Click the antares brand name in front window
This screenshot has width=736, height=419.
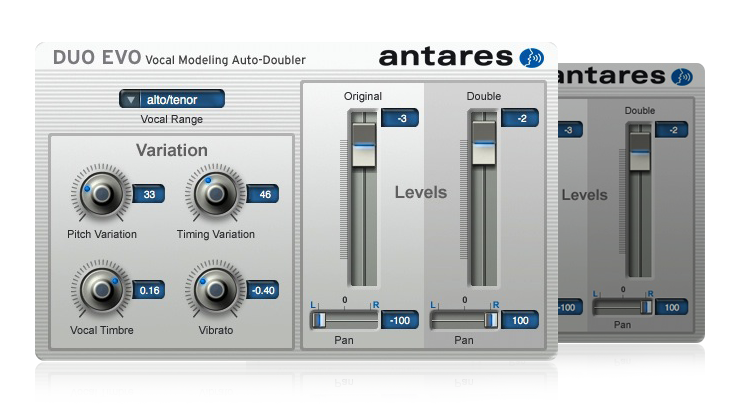pos(445,57)
